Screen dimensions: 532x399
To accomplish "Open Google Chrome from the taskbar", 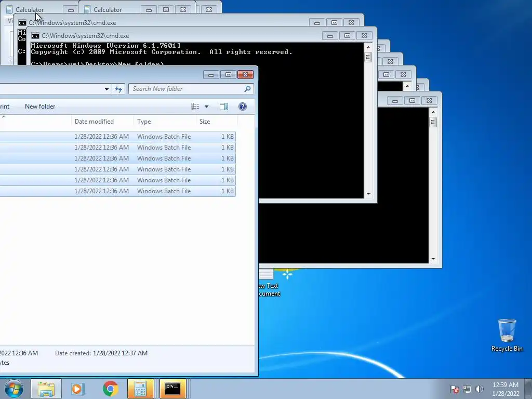I will 110,389.
